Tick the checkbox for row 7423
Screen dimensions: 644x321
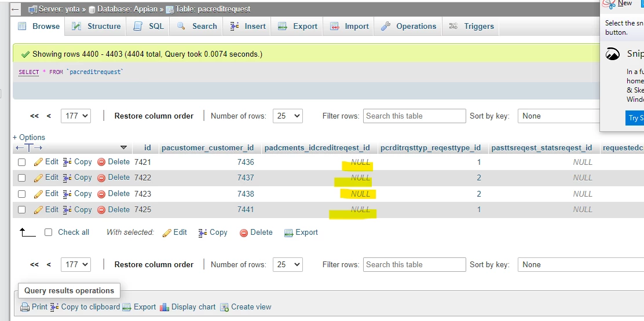click(22, 194)
